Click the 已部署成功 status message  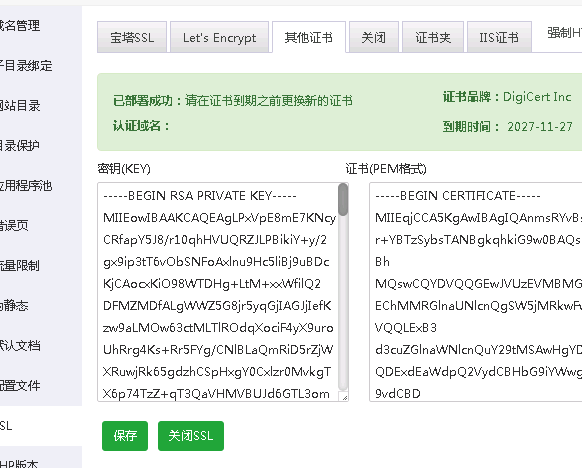click(233, 101)
